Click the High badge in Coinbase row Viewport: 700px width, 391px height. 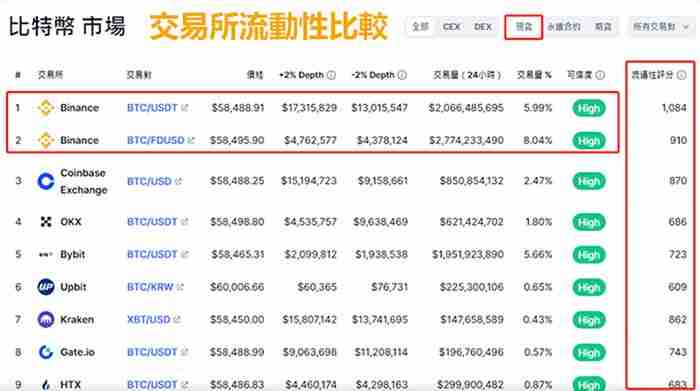tap(589, 181)
